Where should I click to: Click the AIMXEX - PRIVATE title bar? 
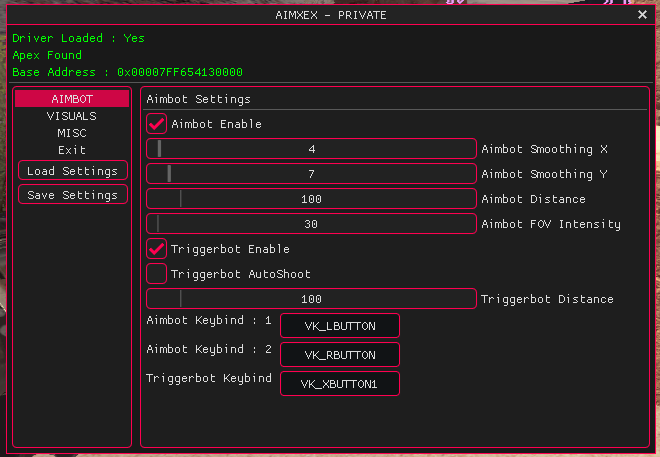(x=330, y=15)
